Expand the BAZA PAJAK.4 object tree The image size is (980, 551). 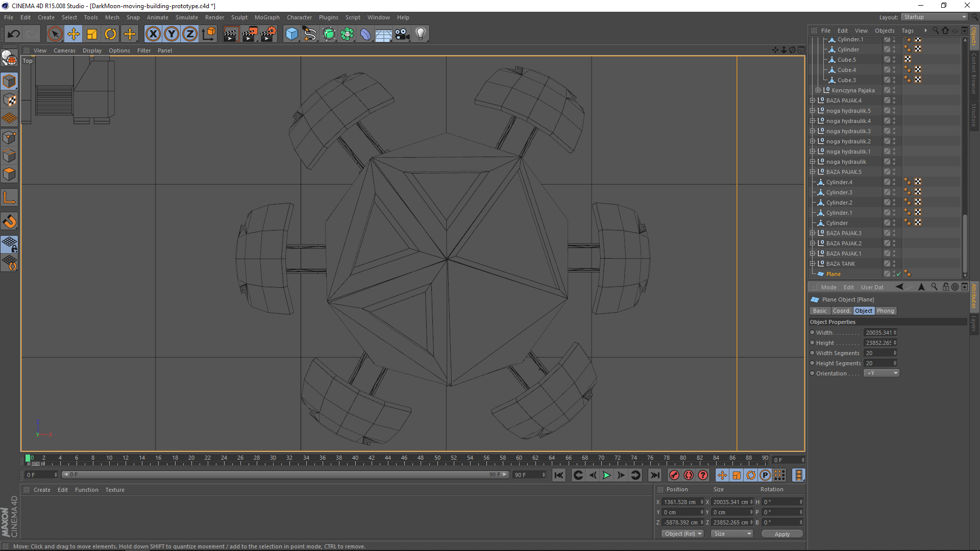pyautogui.click(x=813, y=101)
